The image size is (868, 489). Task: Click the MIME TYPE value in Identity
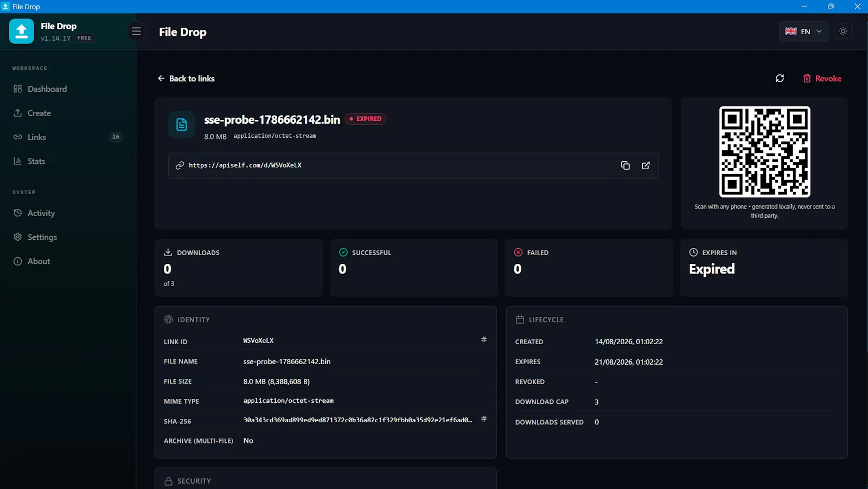click(x=288, y=401)
